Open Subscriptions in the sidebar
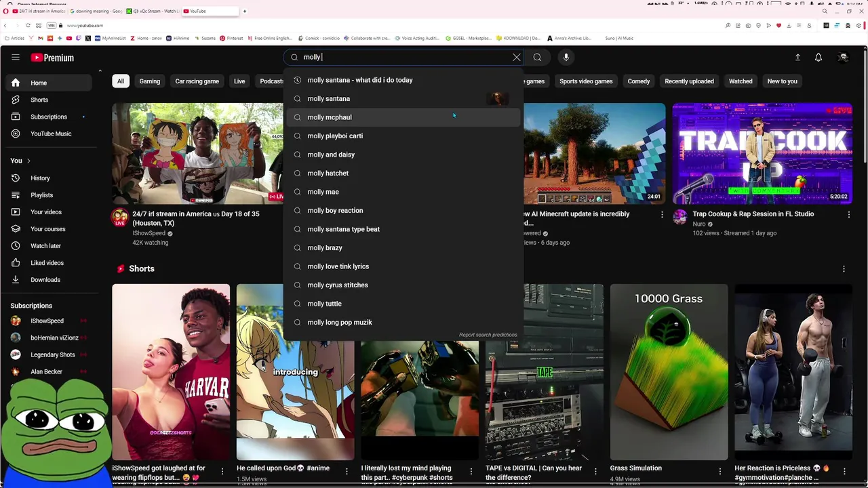 [x=47, y=117]
